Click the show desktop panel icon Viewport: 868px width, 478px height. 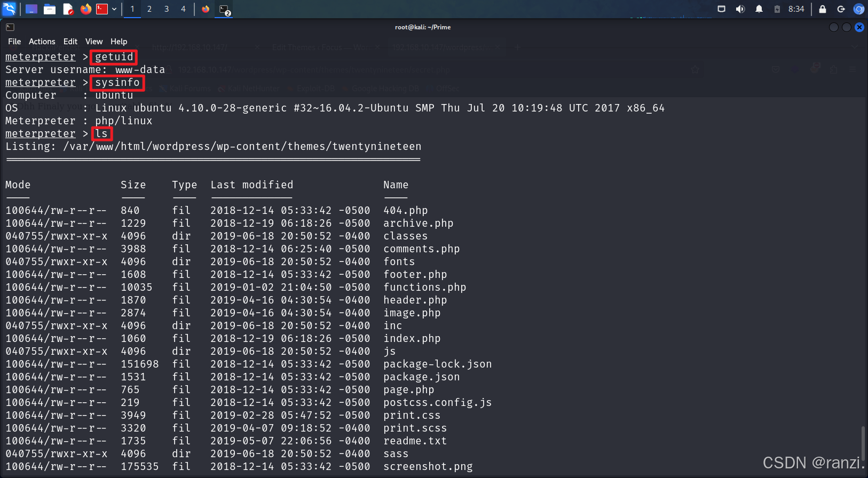pos(31,9)
